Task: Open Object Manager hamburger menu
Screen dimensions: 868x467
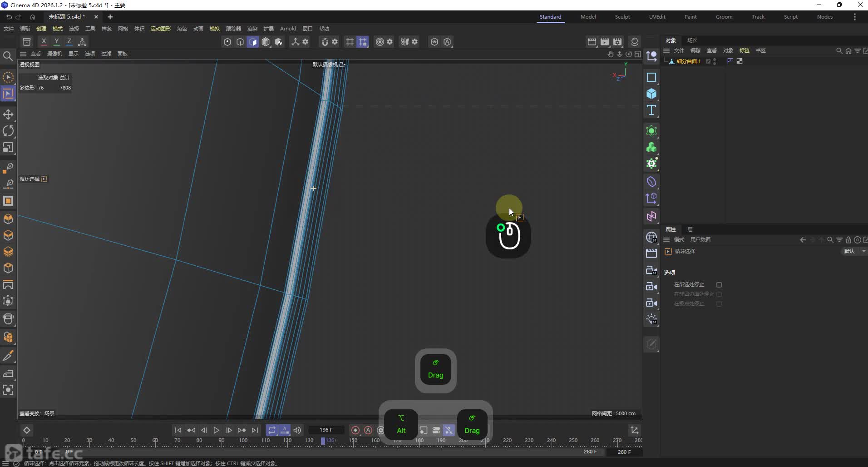Action: pyautogui.click(x=666, y=51)
